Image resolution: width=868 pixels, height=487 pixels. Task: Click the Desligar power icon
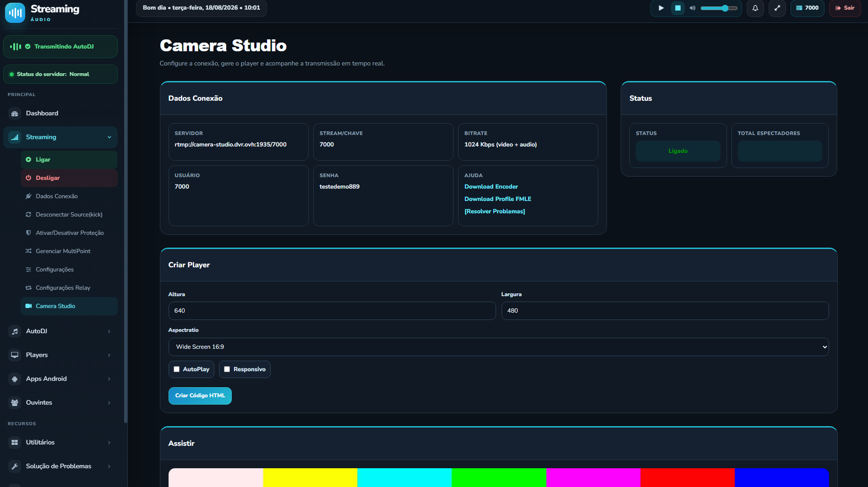(28, 178)
